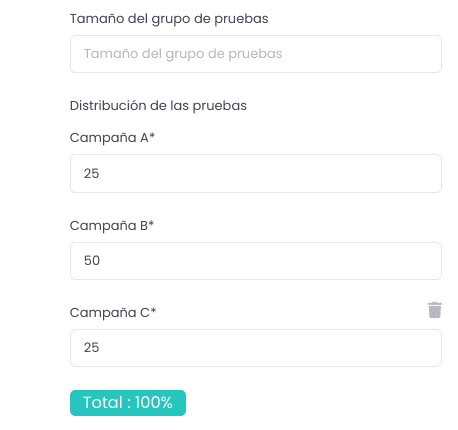The image size is (458, 430).
Task: Click the word Total in the teal badge
Action: click(103, 403)
